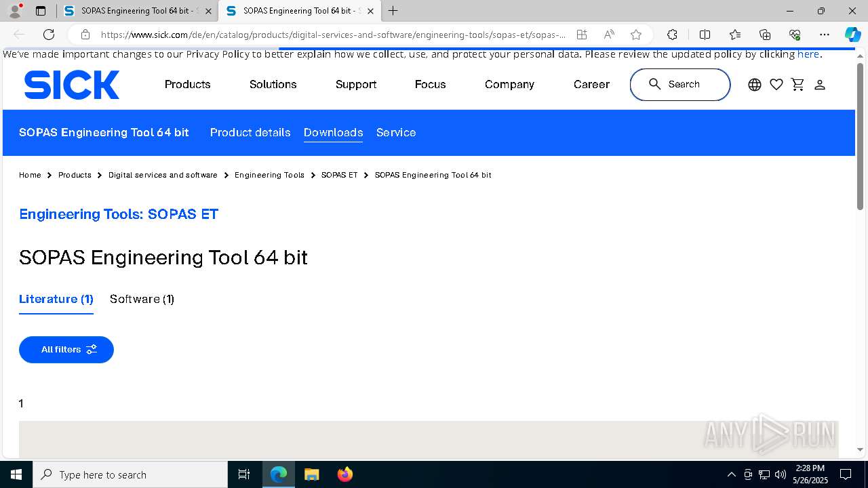Click the site Search field
This screenshot has width=868, height=488.
(680, 85)
